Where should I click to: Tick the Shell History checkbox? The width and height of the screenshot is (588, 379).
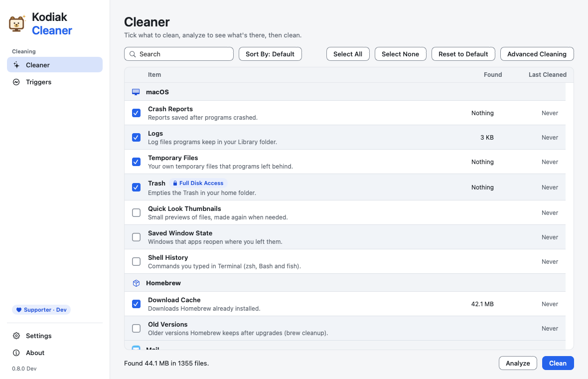pyautogui.click(x=136, y=261)
